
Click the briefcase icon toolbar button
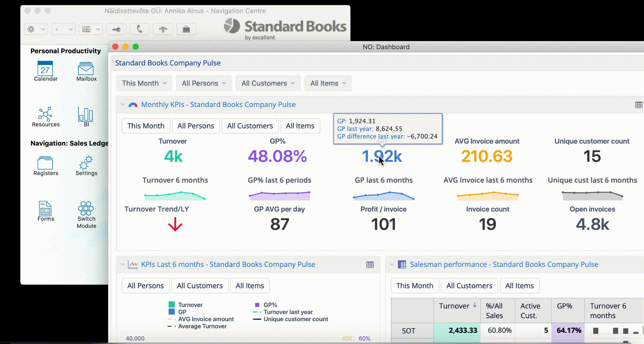pyautogui.click(x=186, y=29)
